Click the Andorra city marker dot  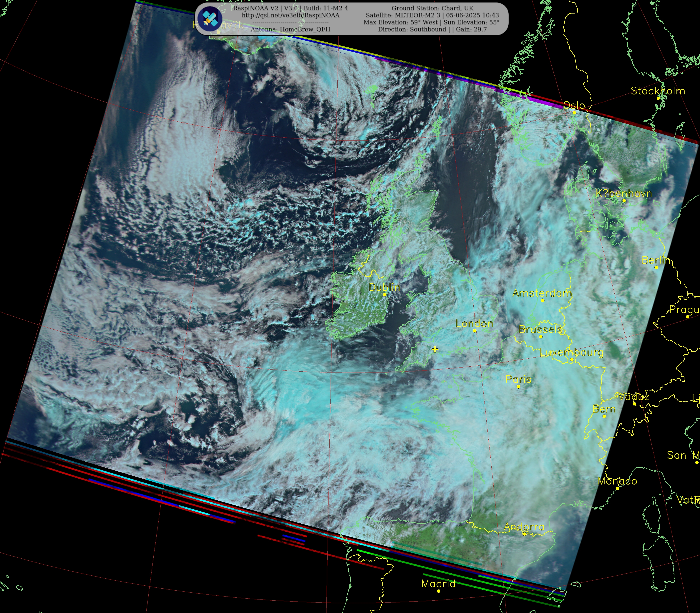[x=524, y=534]
